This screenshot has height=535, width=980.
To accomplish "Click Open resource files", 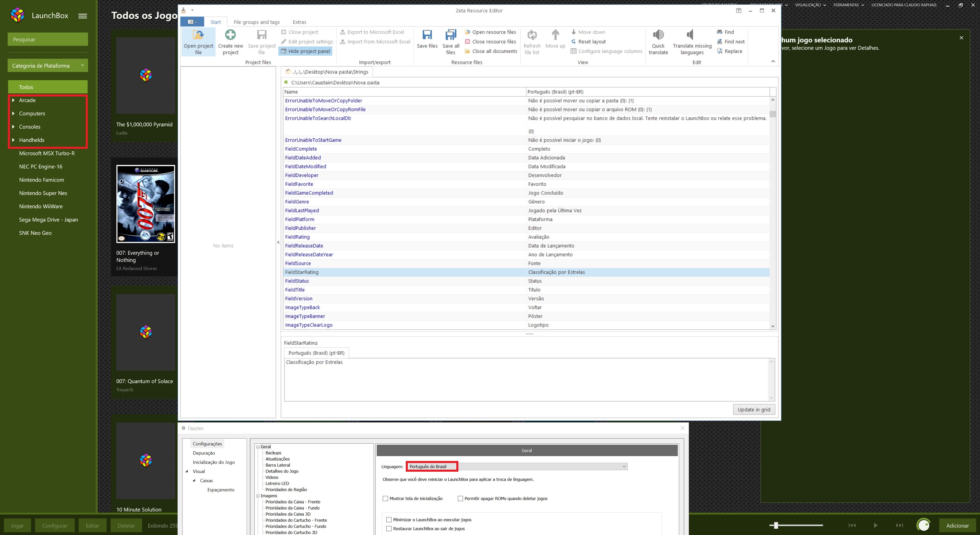I will click(x=490, y=32).
